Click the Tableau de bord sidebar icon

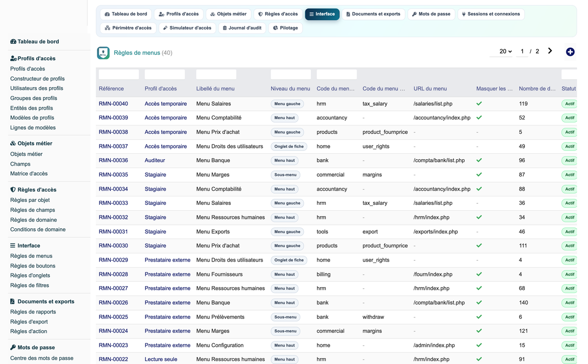pyautogui.click(x=13, y=42)
